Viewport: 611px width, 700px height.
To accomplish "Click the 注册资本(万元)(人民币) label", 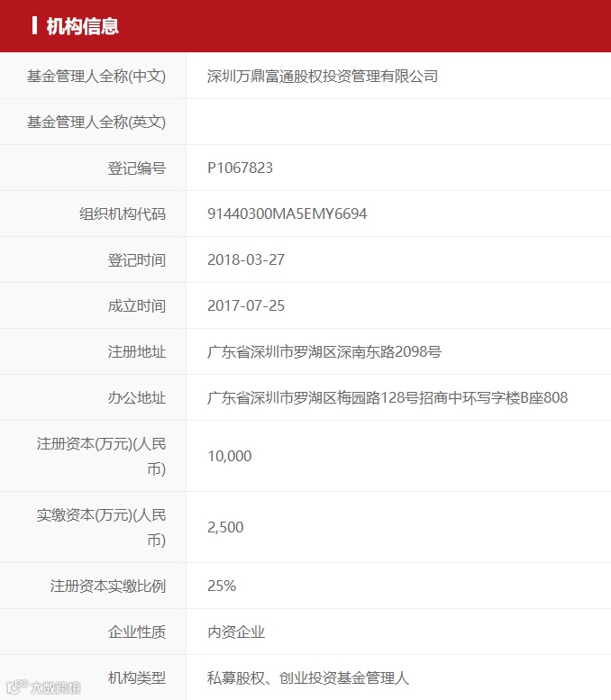I will pos(101,456).
